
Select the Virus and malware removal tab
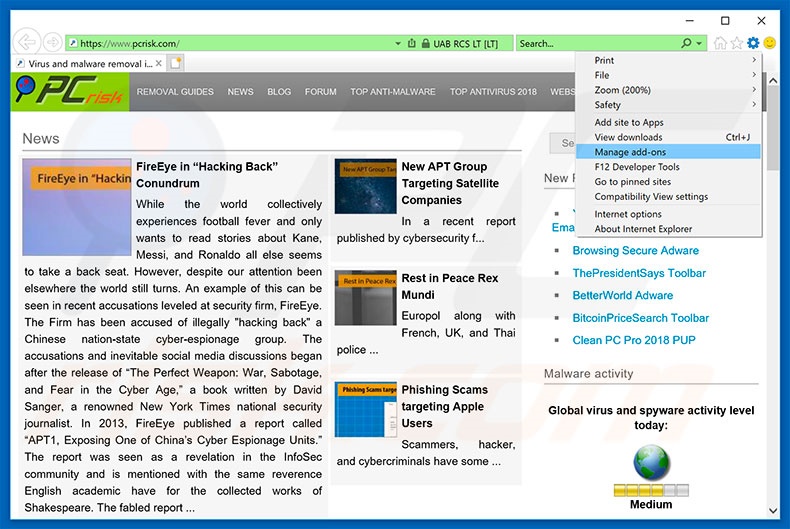pyautogui.click(x=90, y=63)
